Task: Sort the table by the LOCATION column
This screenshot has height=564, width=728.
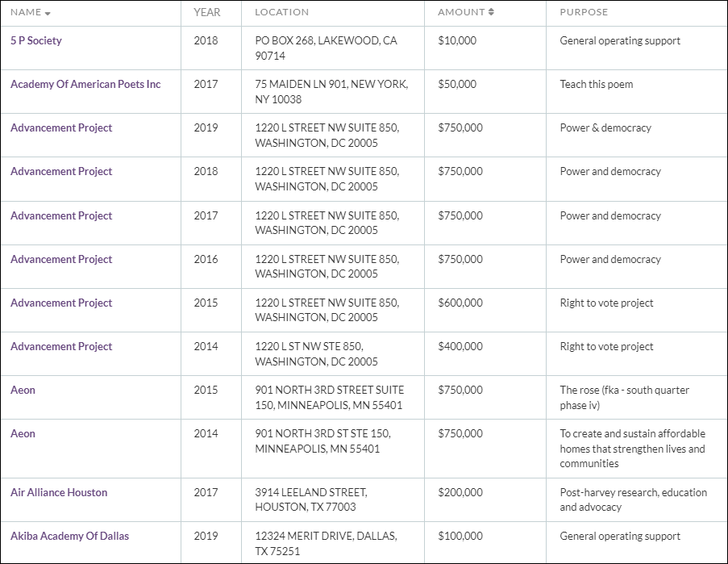Action: (x=281, y=12)
